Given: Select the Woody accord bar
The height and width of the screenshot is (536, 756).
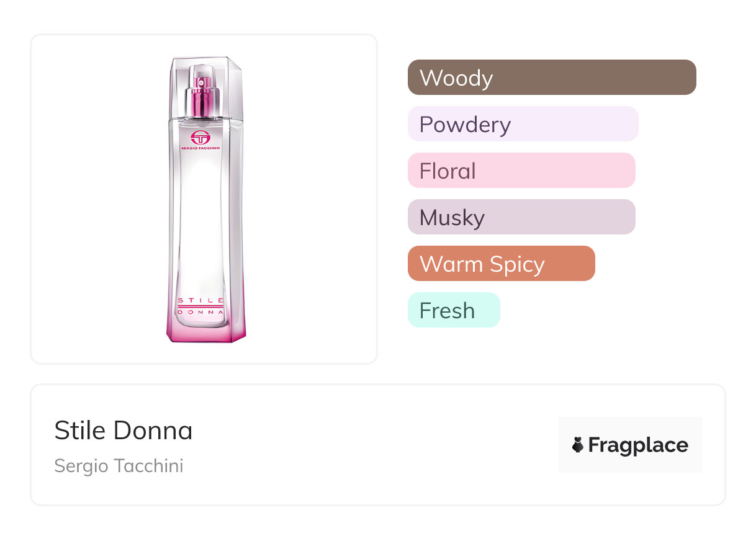Looking at the screenshot, I should tap(551, 78).
